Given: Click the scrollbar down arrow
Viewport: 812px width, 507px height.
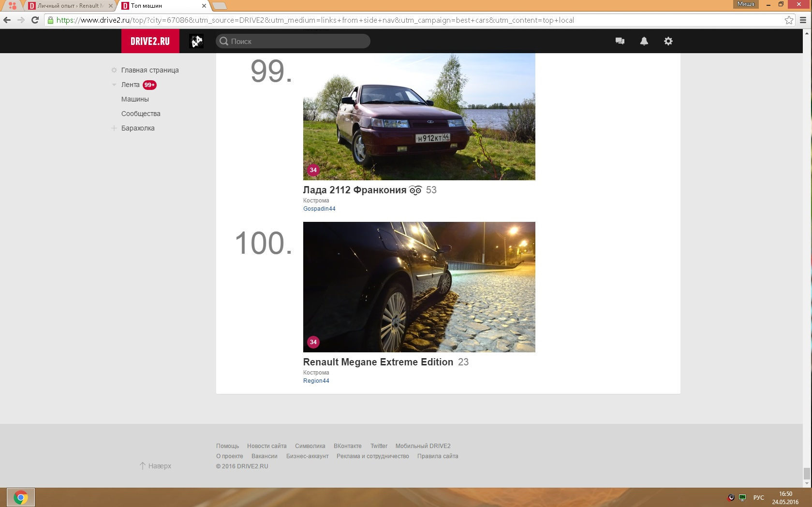Looking at the screenshot, I should pyautogui.click(x=806, y=483).
